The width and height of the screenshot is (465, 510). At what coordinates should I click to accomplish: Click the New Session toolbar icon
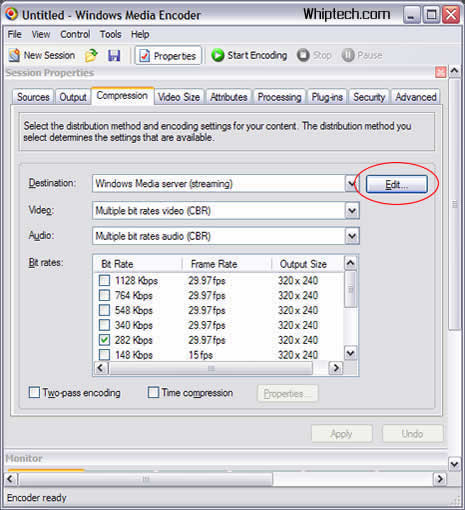tap(14, 55)
